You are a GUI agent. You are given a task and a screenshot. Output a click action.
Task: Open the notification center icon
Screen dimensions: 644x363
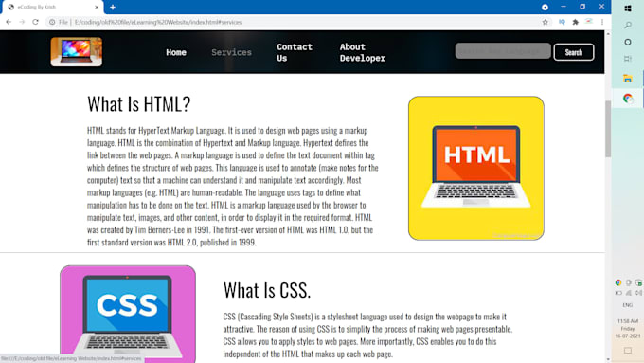tap(628, 351)
